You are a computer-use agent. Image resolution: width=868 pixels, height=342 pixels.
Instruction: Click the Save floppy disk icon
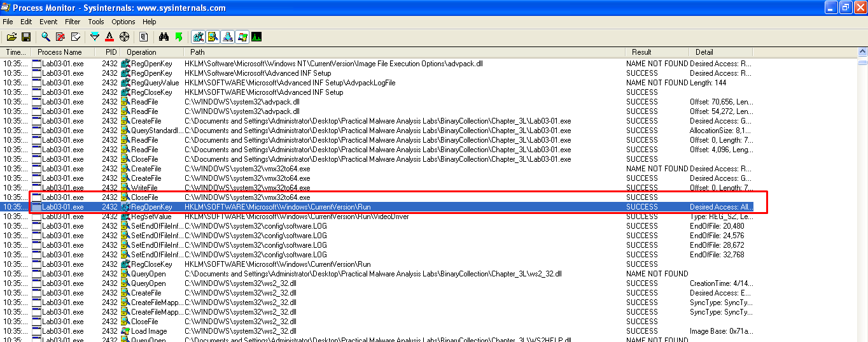pyautogui.click(x=26, y=37)
